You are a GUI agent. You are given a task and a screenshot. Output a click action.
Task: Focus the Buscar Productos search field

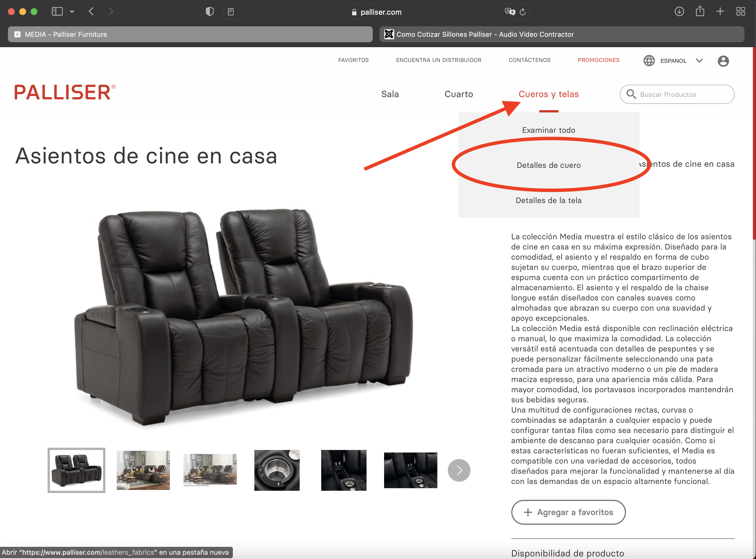point(677,94)
